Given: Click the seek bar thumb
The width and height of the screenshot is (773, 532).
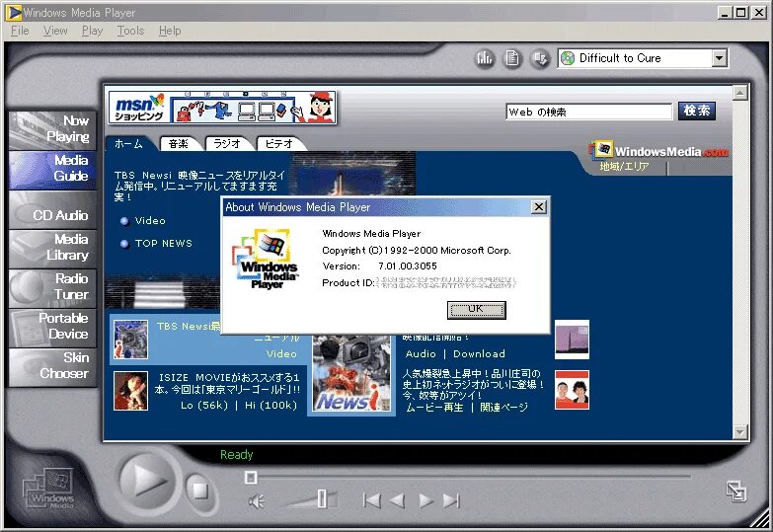Looking at the screenshot, I should [x=251, y=478].
